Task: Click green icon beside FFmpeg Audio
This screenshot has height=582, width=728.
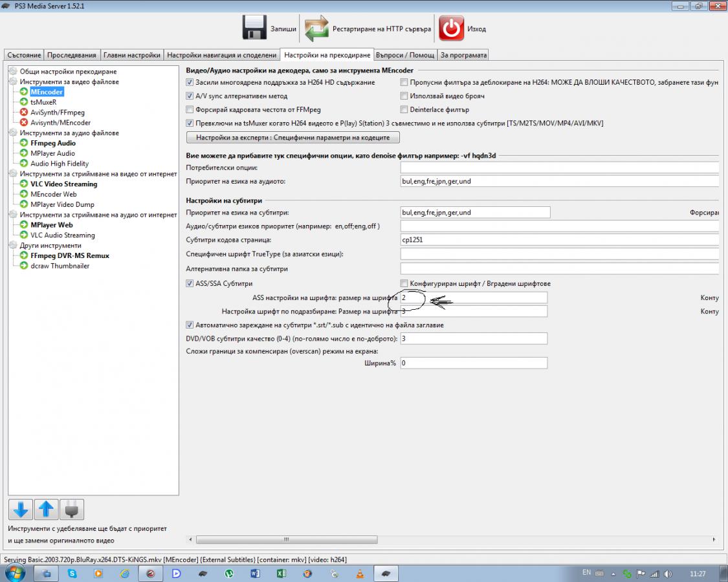Action: click(24, 143)
